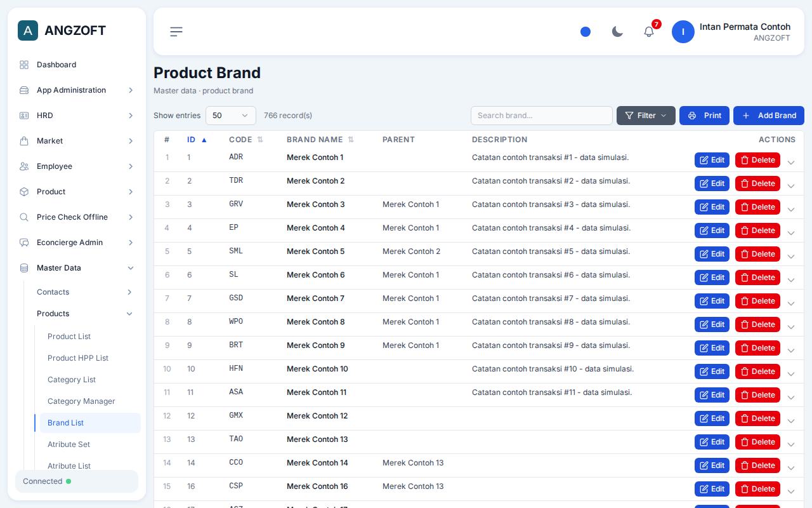Open Intan Permata Contoh user avatar
Screen dimensions: 812x508
(x=683, y=32)
